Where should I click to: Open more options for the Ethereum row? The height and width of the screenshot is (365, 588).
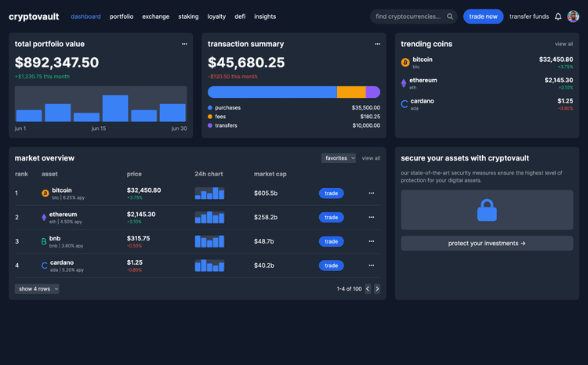point(372,217)
